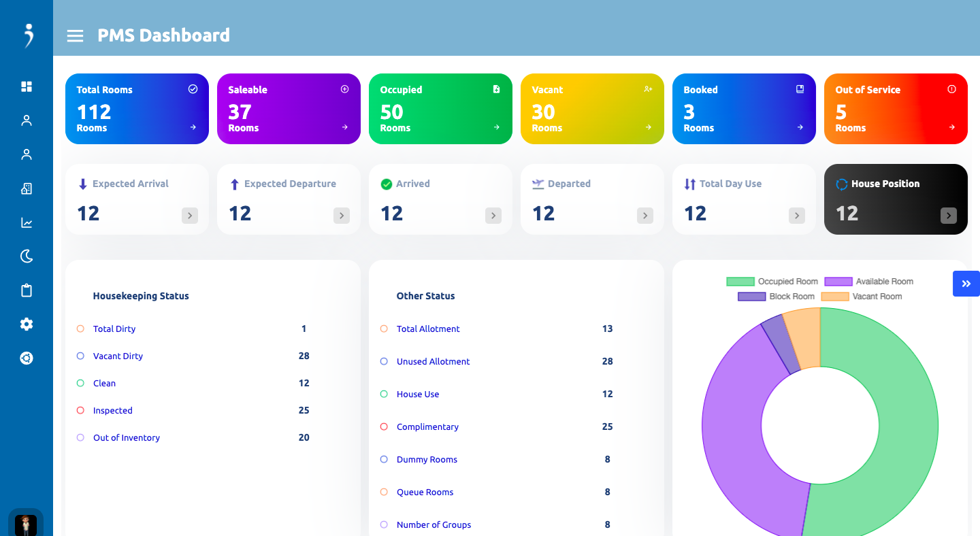
Task: Select the lifebuoy support icon in sidebar
Action: point(27,358)
